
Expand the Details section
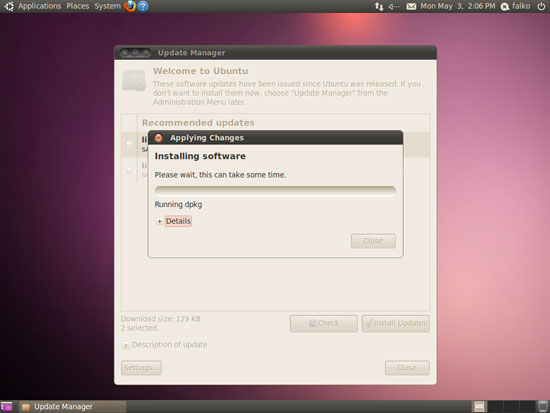pos(174,221)
